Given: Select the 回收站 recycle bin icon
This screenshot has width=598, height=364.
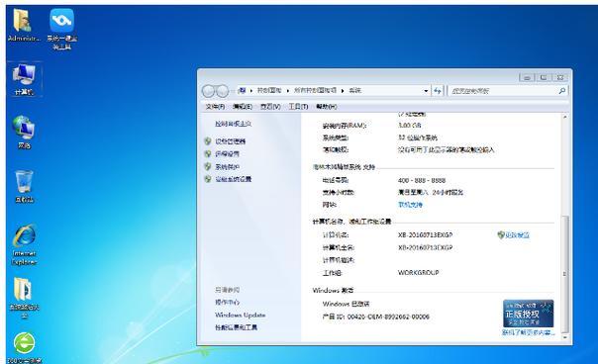Looking at the screenshot, I should (24, 186).
